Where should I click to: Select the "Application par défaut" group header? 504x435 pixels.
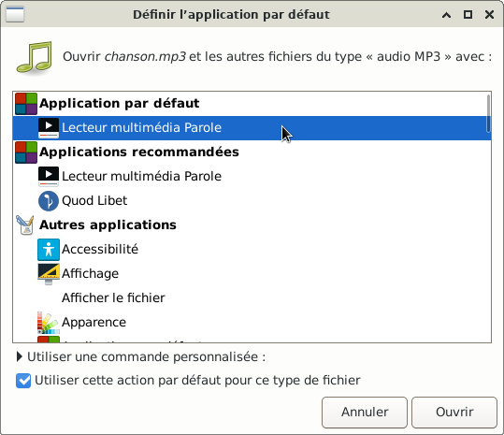coord(252,104)
